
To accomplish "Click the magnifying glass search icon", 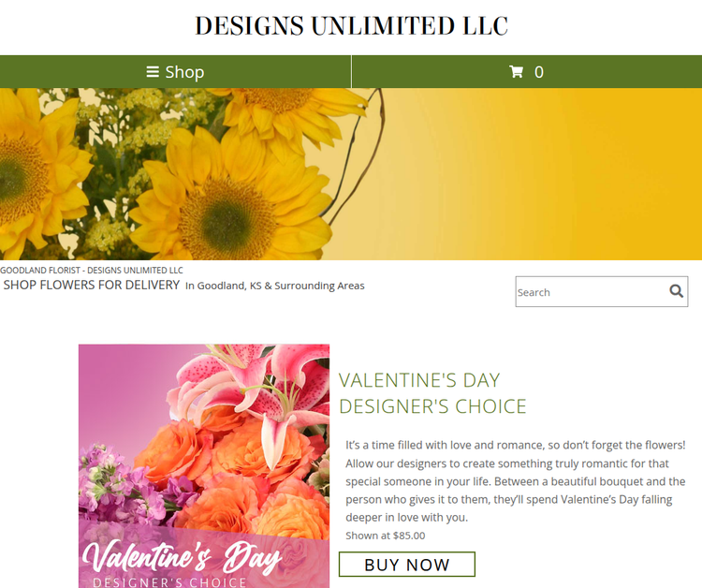I will tap(676, 291).
